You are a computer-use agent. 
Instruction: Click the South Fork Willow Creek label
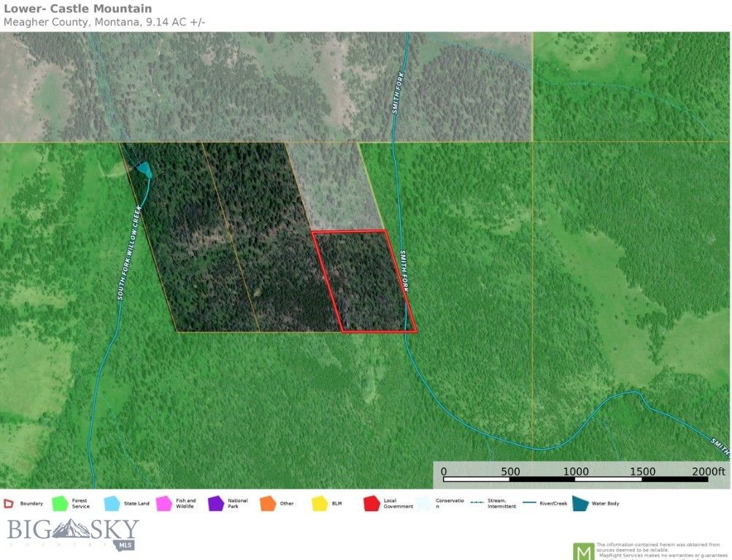128,253
